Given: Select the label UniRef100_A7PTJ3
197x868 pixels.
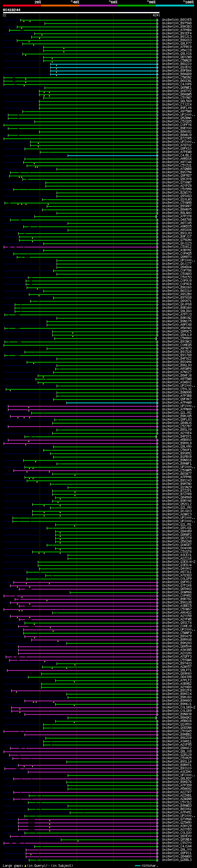Looking at the screenshot, I should (177, 315).
